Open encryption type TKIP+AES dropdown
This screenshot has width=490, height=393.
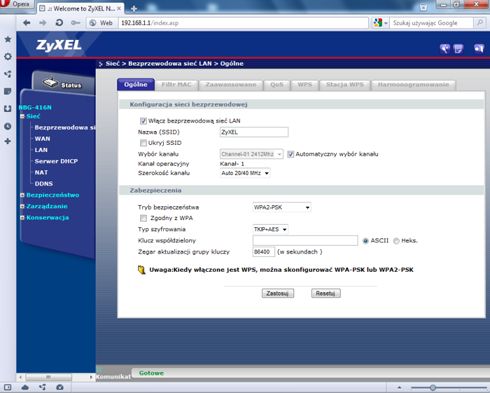click(270, 229)
